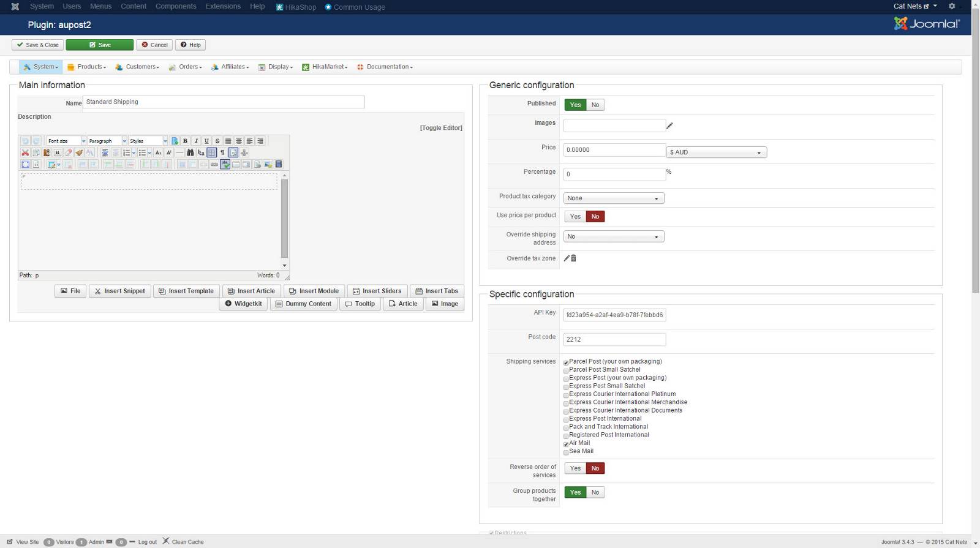This screenshot has width=980, height=548.
Task: Check the Parcel Post Small Satchel service
Action: (x=566, y=370)
